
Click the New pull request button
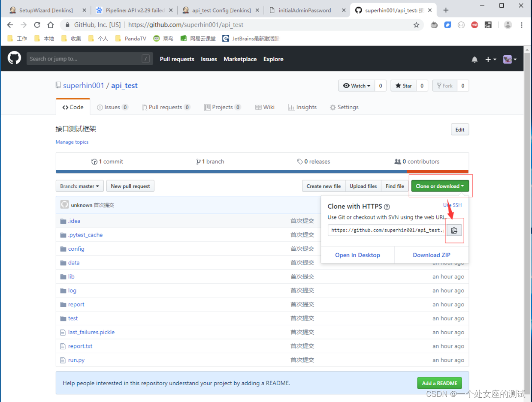click(x=130, y=186)
